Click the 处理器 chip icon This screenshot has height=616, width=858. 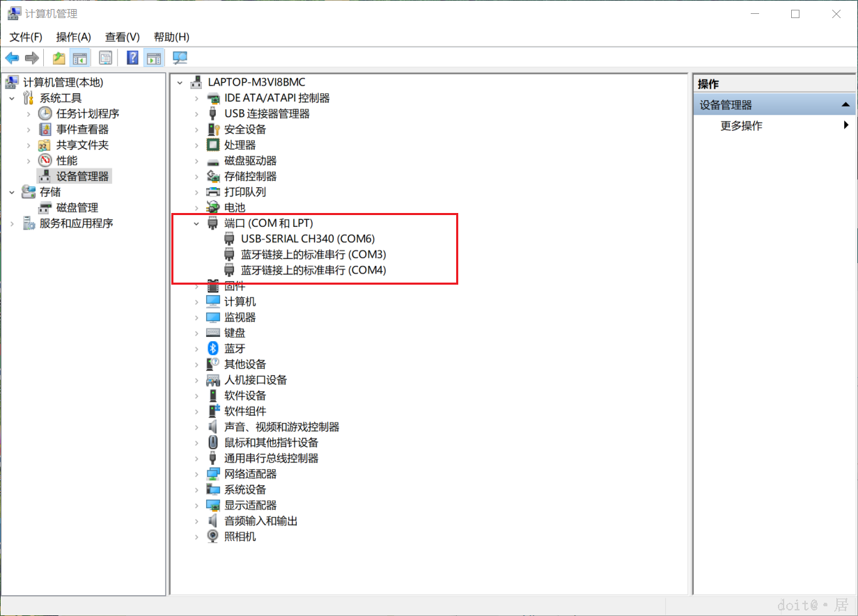(x=213, y=145)
